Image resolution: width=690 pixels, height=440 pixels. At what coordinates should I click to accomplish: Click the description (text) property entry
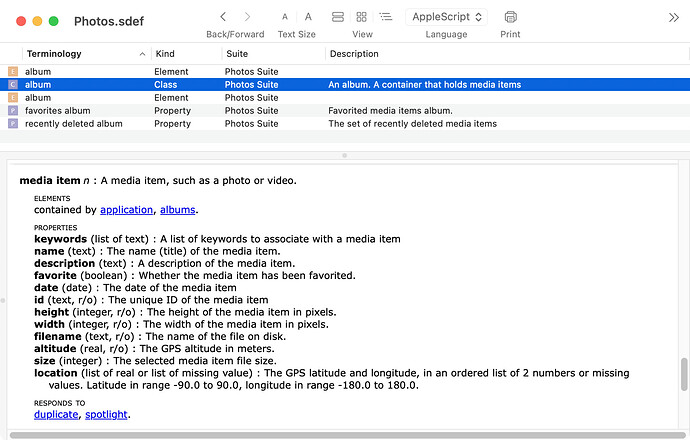(165, 263)
